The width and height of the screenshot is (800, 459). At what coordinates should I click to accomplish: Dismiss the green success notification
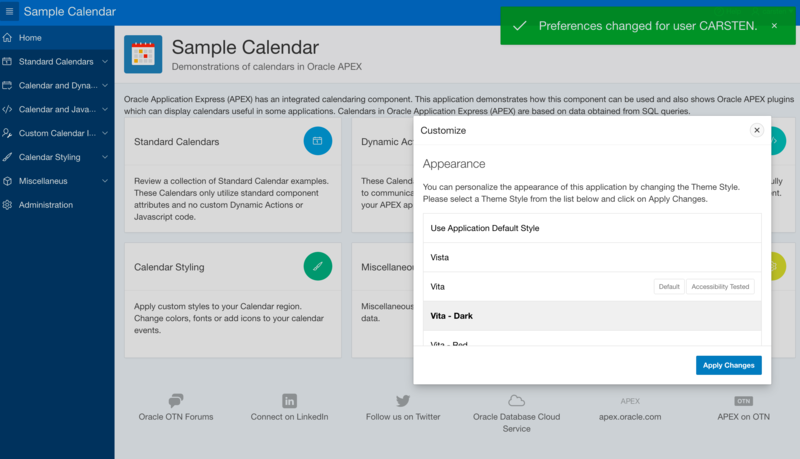[774, 26]
